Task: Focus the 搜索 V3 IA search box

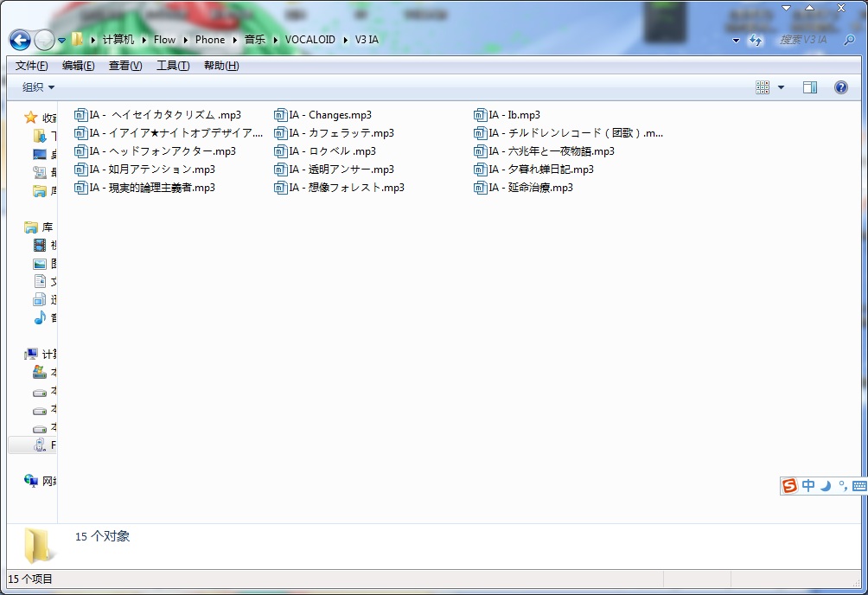Action: click(802, 40)
